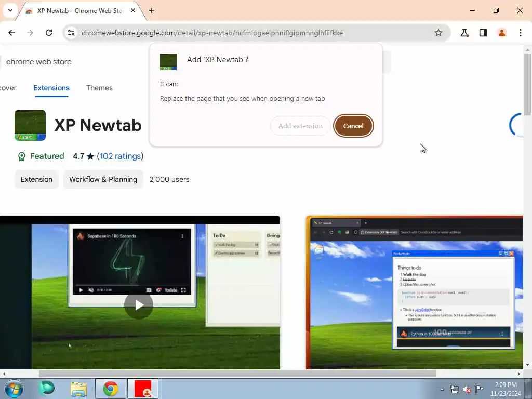
Task: Click the small play control in embedded video
Action: click(81, 290)
